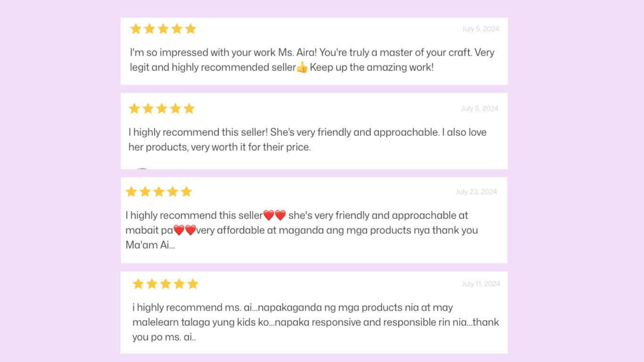Click the fourth star in Ms. Aira's review
The height and width of the screenshot is (362, 644).
(x=177, y=29)
